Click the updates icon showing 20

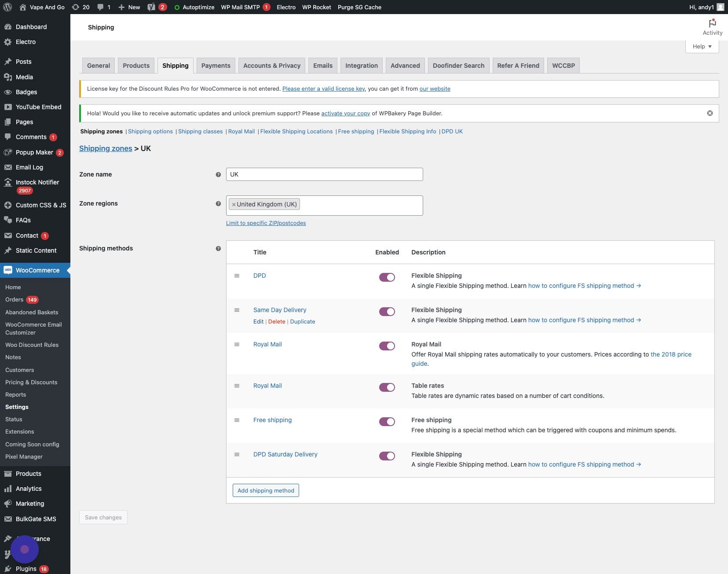(80, 7)
